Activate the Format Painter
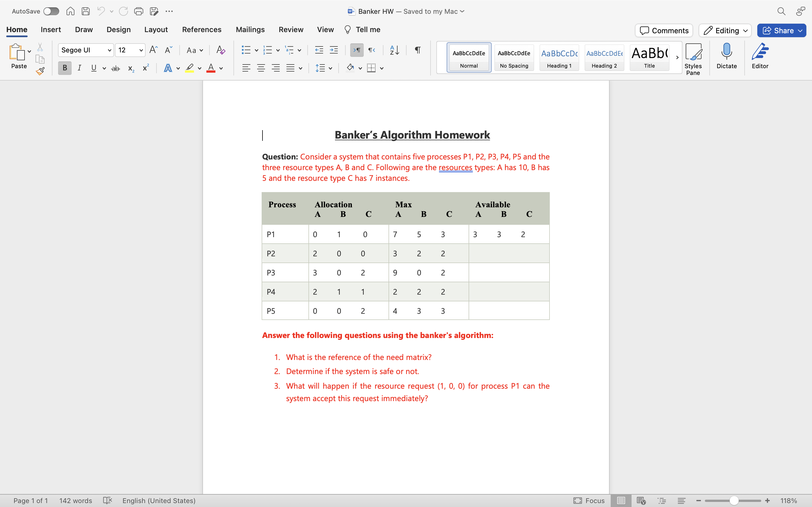 pyautogui.click(x=40, y=71)
